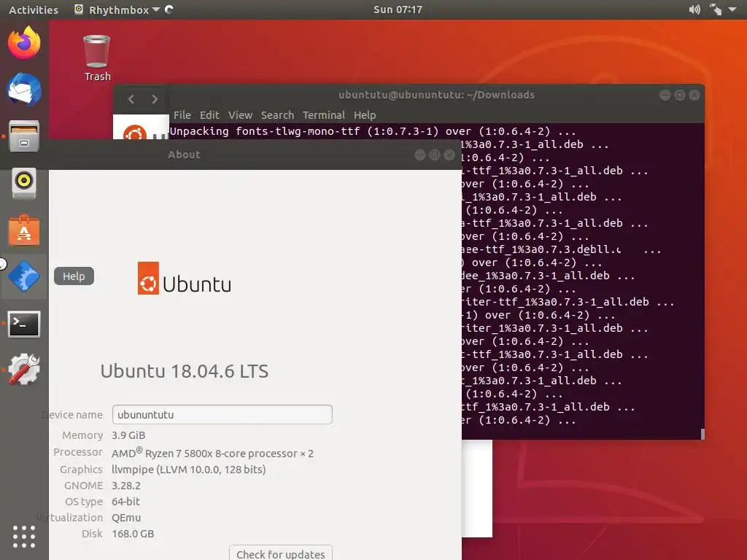This screenshot has height=560, width=747.
Task: Click the About window title
Action: click(x=184, y=155)
